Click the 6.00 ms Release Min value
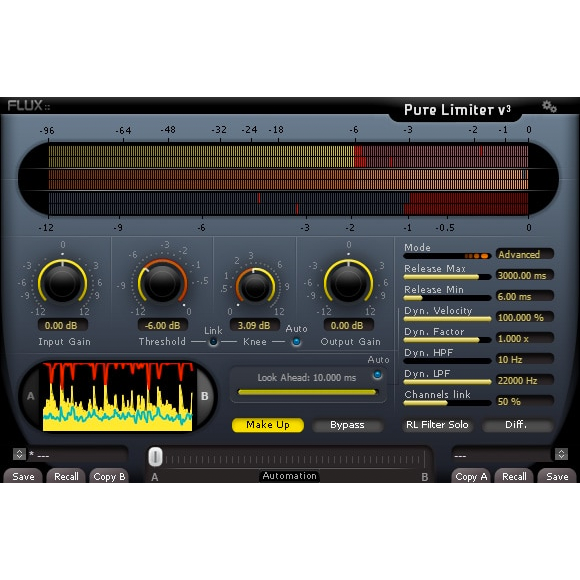 525,297
